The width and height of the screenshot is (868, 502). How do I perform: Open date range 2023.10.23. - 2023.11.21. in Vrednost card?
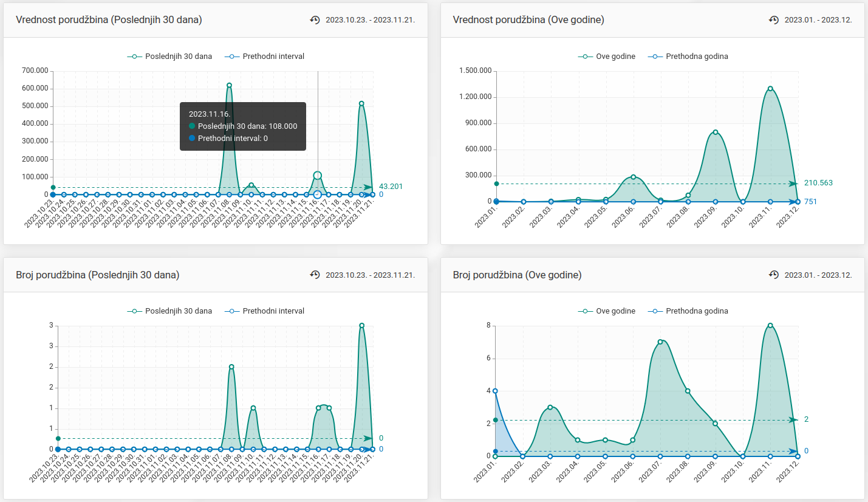click(x=370, y=20)
